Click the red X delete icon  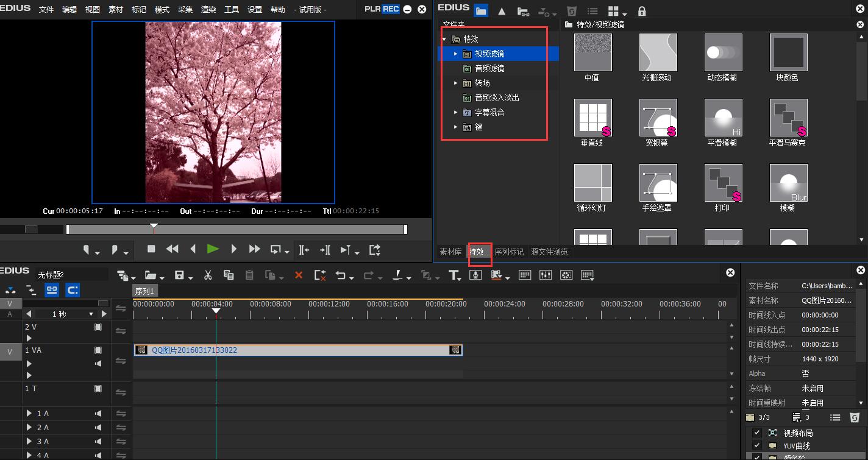299,275
